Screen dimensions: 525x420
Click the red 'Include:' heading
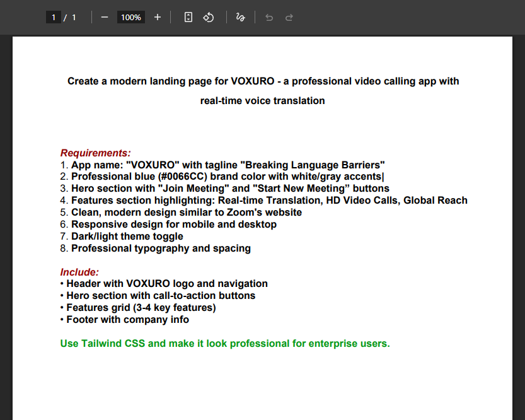point(79,272)
